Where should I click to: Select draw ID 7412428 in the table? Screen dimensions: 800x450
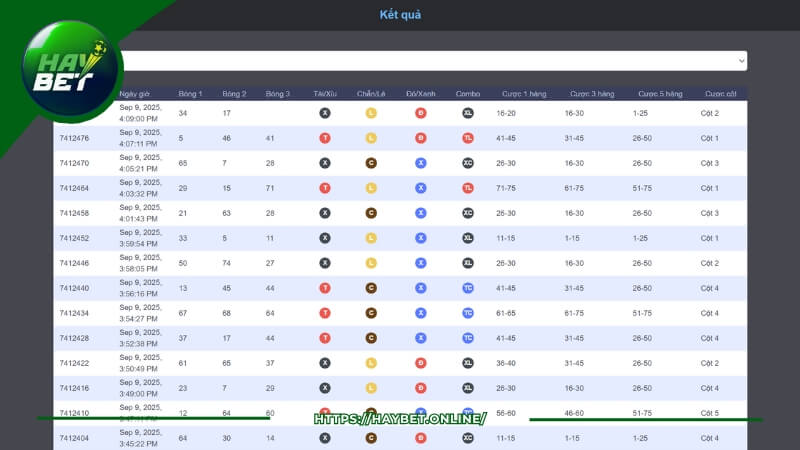pyautogui.click(x=74, y=338)
